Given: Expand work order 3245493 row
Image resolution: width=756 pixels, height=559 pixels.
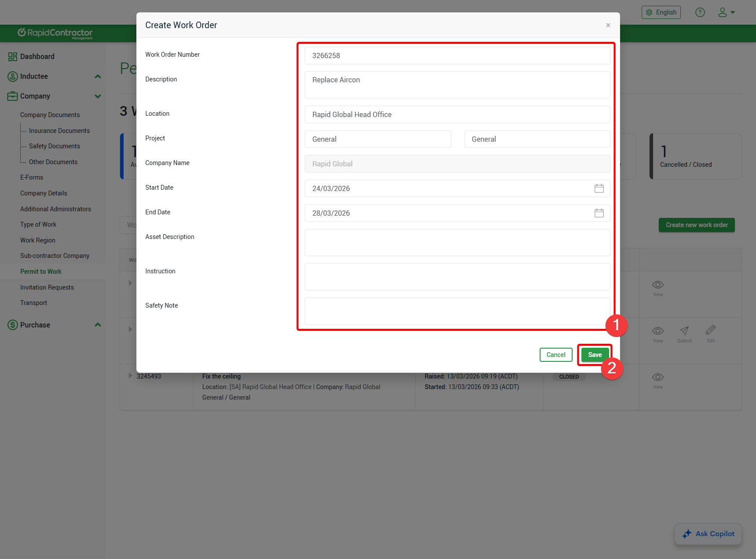Looking at the screenshot, I should point(130,375).
